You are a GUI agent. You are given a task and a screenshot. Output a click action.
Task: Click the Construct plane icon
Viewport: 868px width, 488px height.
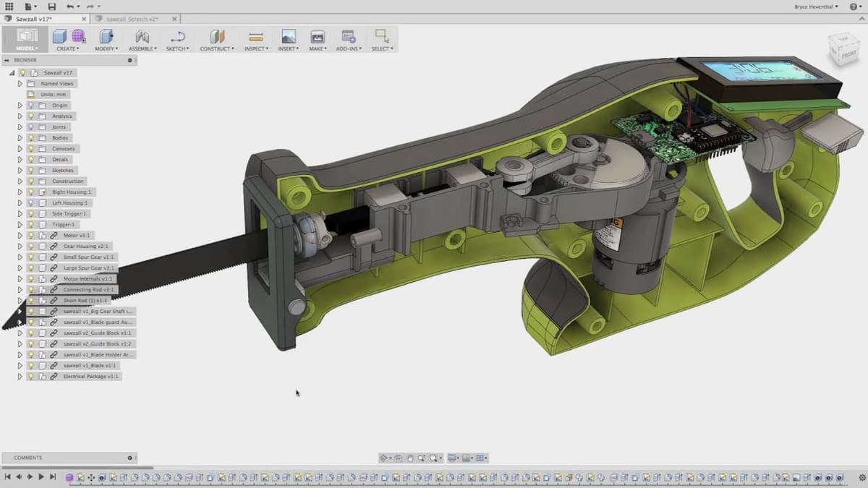click(217, 36)
